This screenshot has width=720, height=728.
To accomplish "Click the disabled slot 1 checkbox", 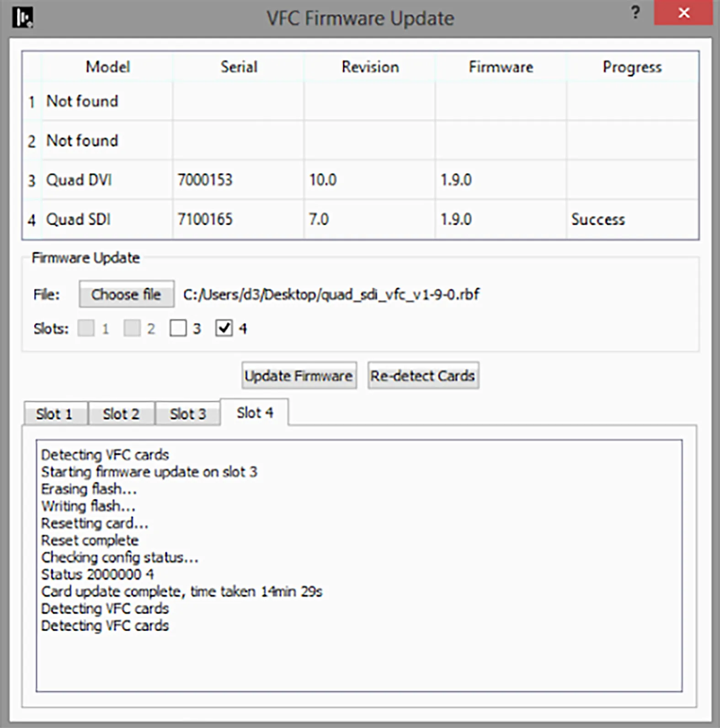I will pyautogui.click(x=86, y=328).
